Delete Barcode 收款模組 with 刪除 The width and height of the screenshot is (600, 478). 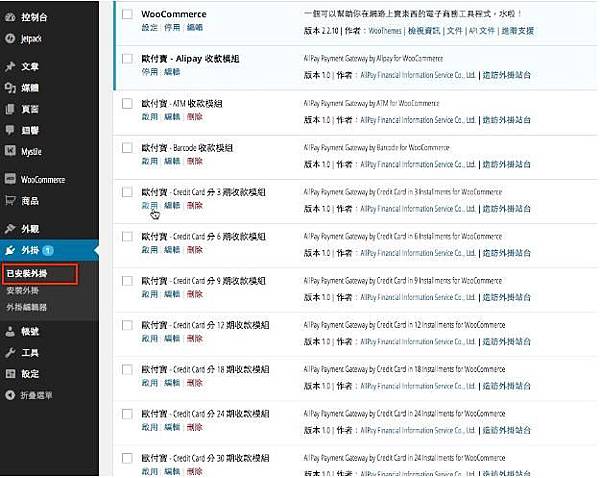195,161
